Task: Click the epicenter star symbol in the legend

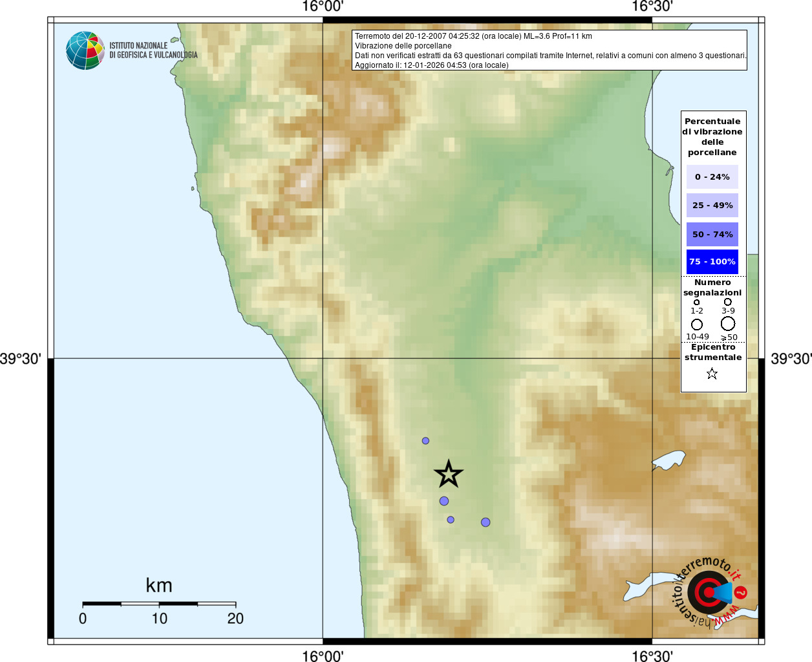Action: point(712,374)
